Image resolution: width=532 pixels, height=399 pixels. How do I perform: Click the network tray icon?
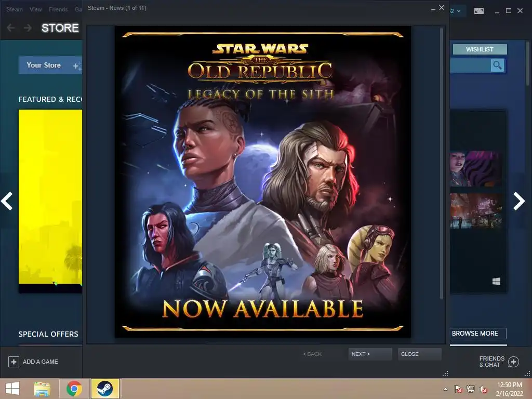471,389
